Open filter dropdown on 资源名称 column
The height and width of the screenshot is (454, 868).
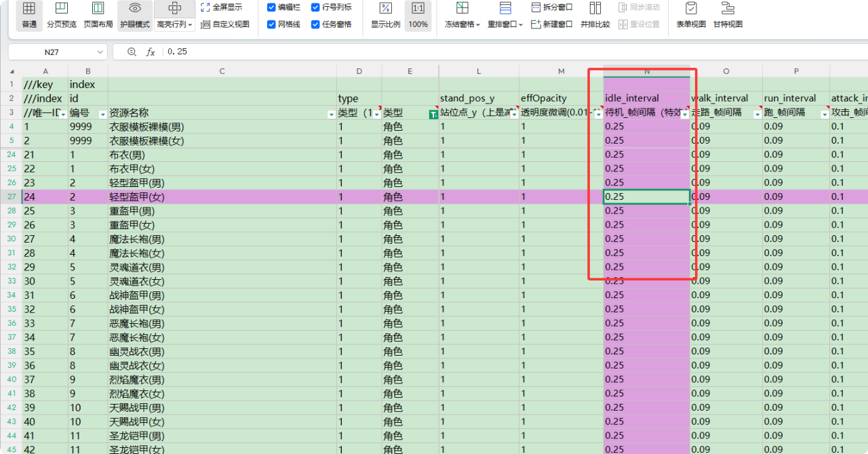coord(331,115)
